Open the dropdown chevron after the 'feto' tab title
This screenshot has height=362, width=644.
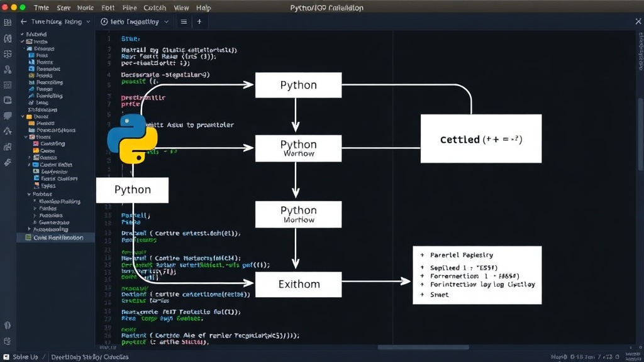pos(166,22)
